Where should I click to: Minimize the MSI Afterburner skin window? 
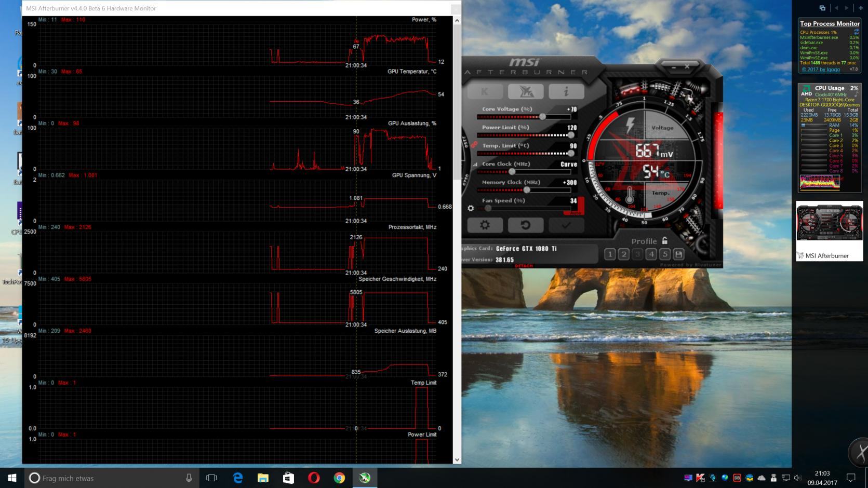(673, 67)
